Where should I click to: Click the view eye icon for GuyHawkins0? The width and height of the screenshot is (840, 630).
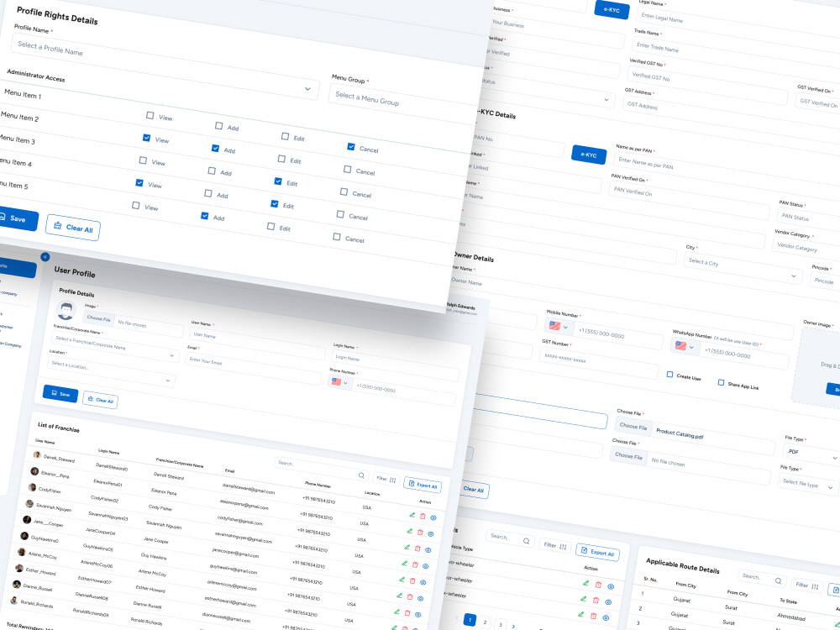421,598
